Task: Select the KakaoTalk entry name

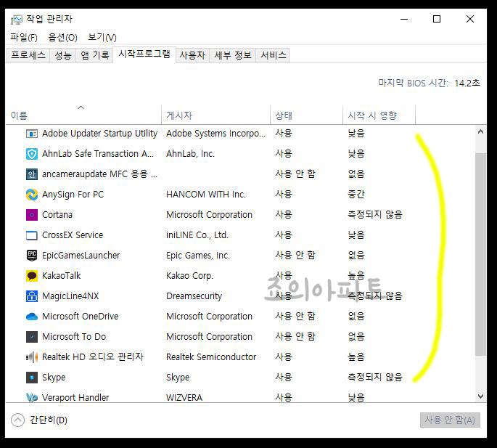Action: tap(62, 276)
